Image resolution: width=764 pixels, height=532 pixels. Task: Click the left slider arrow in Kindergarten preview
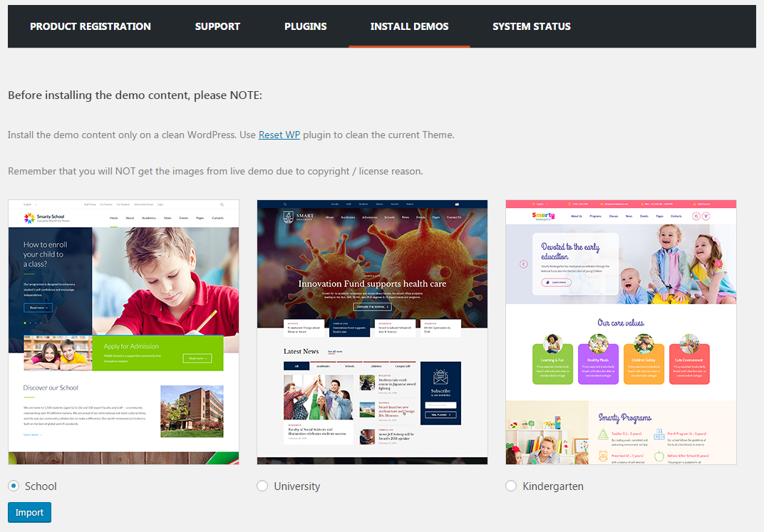tap(524, 264)
